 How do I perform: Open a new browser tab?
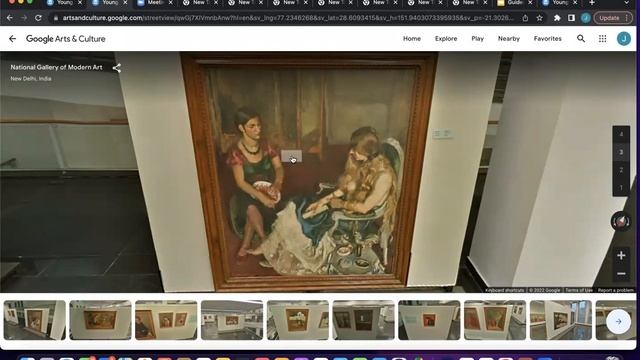tap(592, 3)
